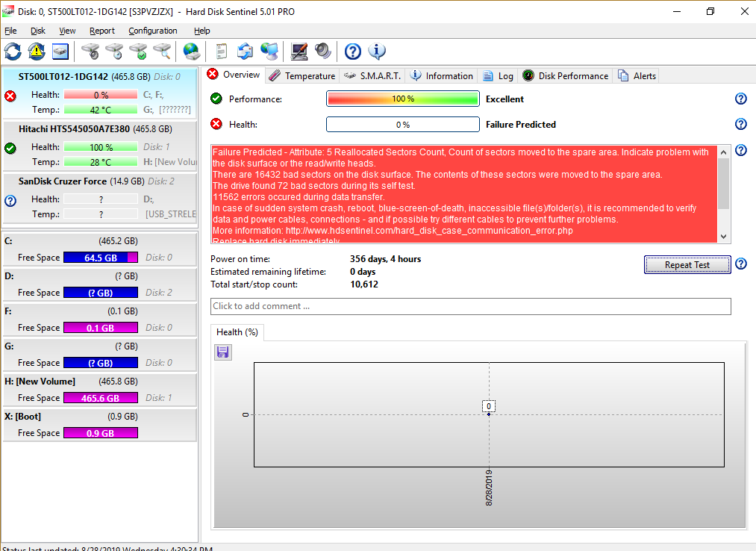Switch to the Temperature tab

click(302, 75)
